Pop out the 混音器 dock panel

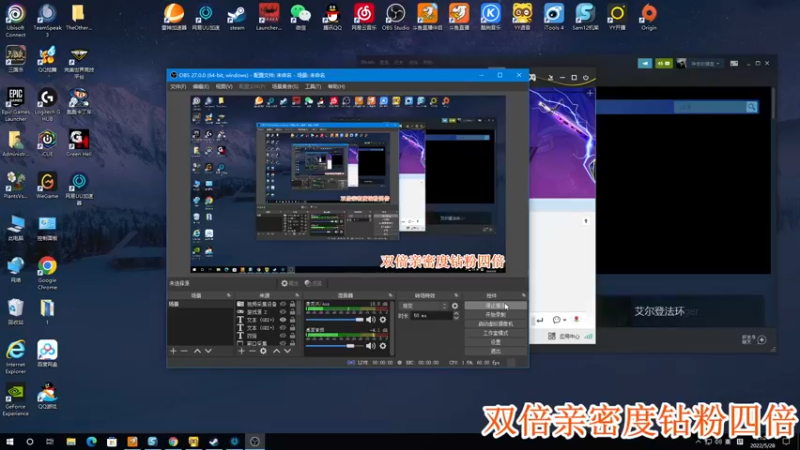(x=390, y=295)
